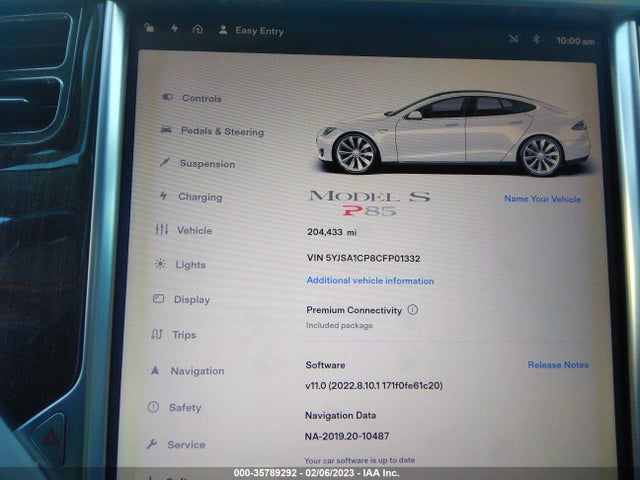
Task: Tap the lock icon in status bar
Action: point(149,28)
